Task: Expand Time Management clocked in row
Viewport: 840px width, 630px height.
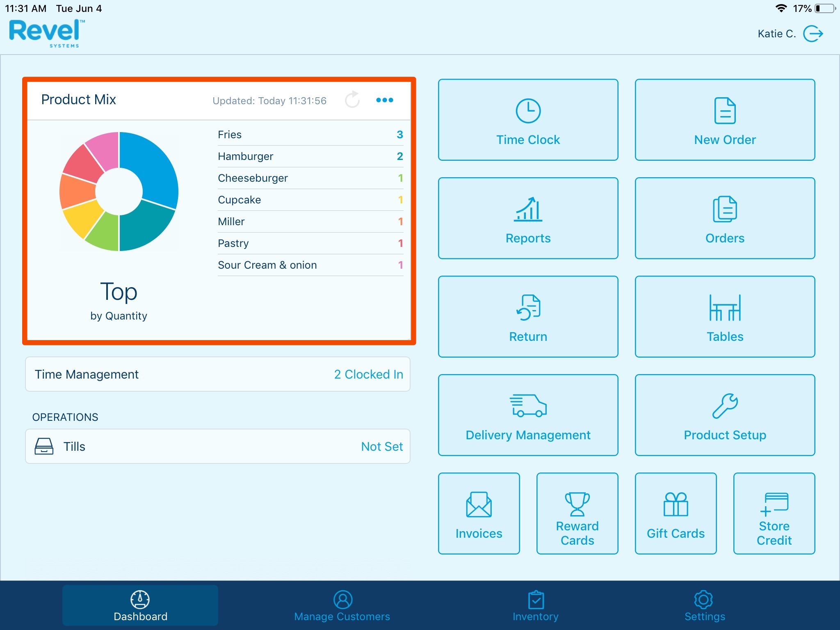Action: (x=218, y=374)
